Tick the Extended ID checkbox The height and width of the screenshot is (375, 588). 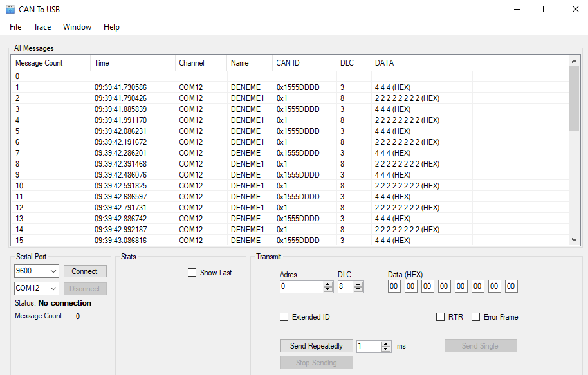coord(284,317)
